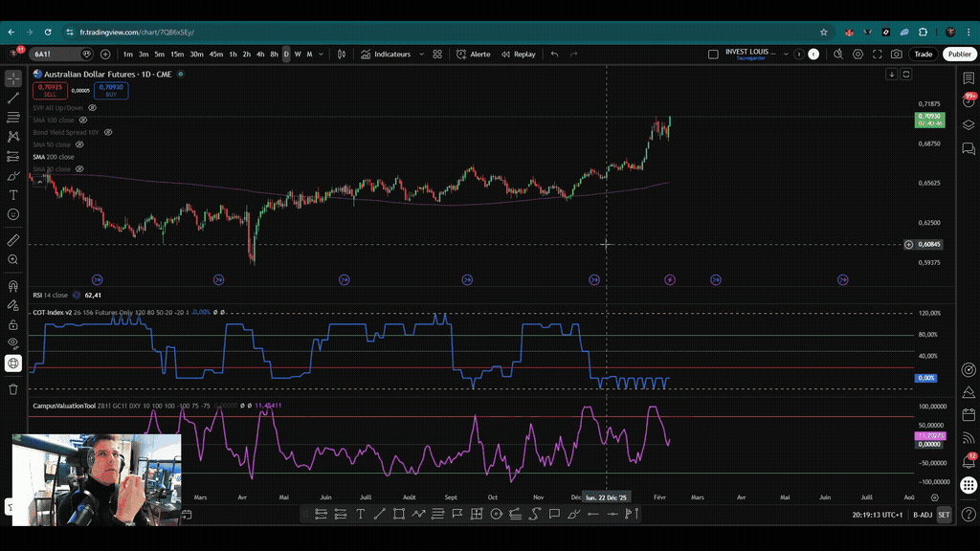
Task: Open go-to-date calendar icon at bottom
Action: point(187,515)
